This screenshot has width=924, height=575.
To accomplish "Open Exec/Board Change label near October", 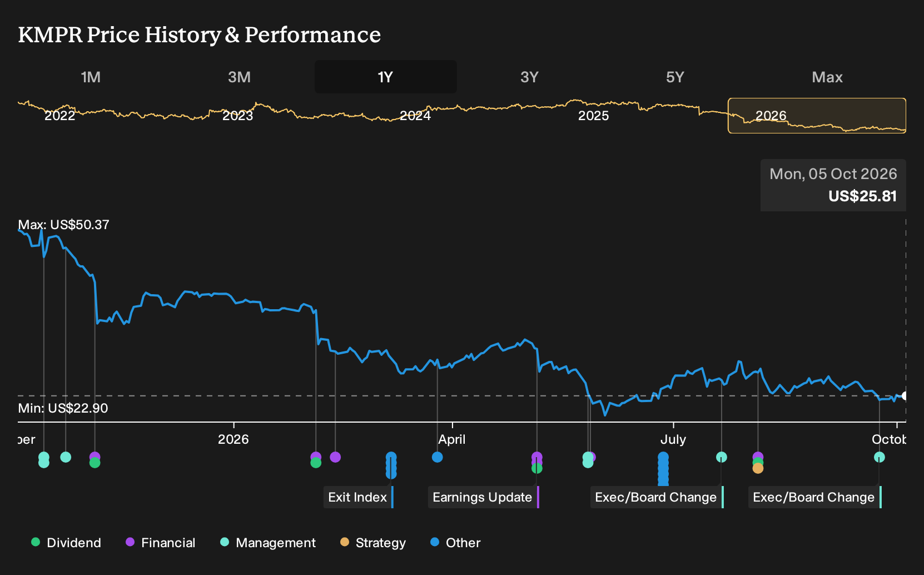I will (814, 497).
